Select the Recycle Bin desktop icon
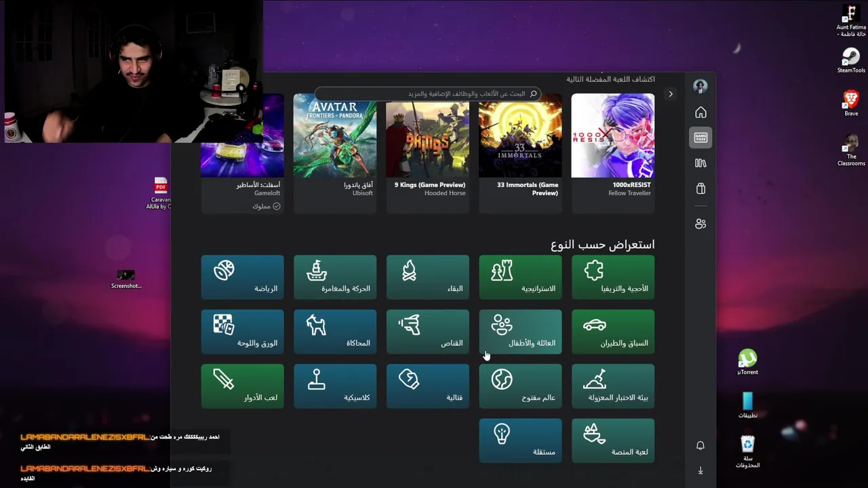This screenshot has height=488, width=868. 747,452
